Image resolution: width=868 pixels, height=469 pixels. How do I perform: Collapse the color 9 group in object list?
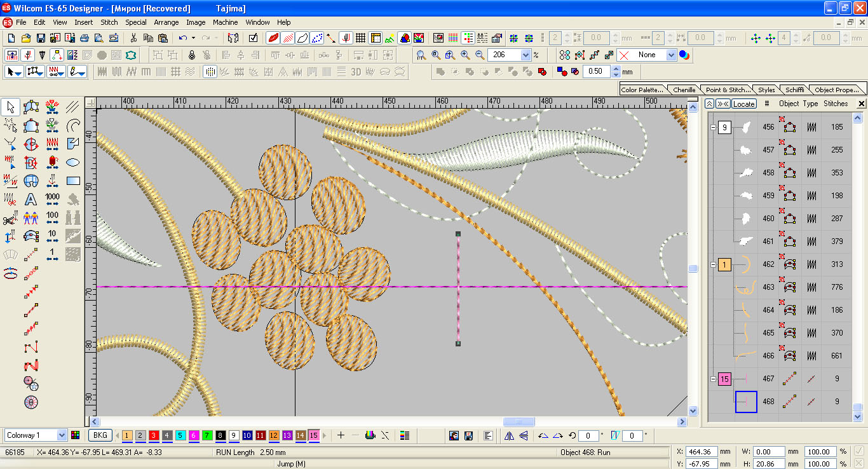713,127
